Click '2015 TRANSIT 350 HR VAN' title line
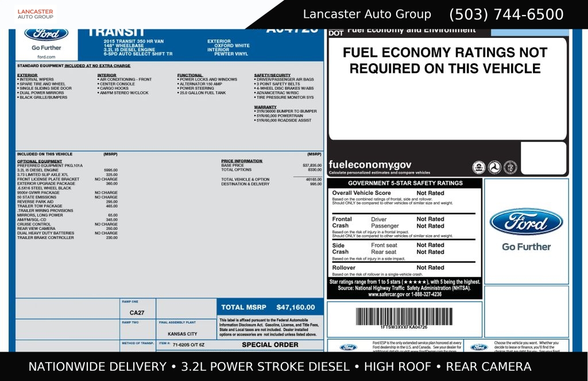The width and height of the screenshot is (588, 381). pyautogui.click(x=134, y=41)
